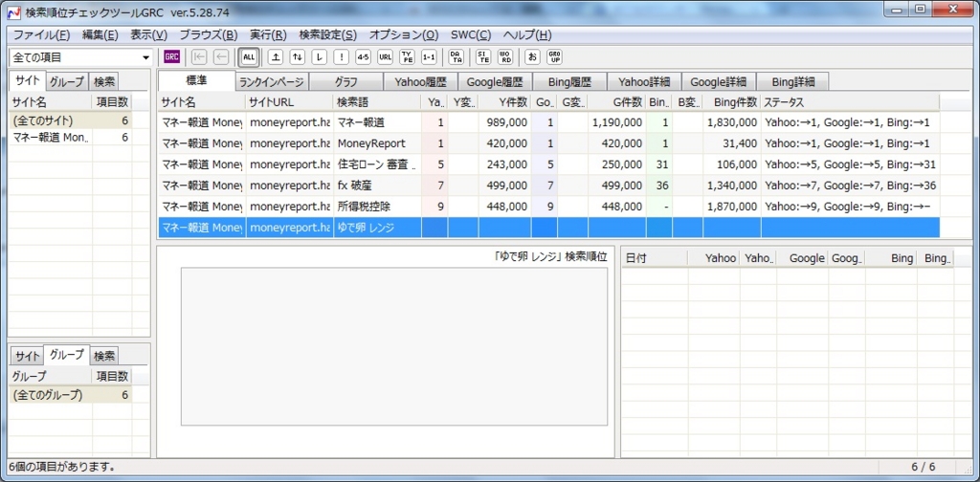This screenshot has width=980, height=482.
Task: Open the ヘルプ(H) menu
Action: tap(527, 35)
